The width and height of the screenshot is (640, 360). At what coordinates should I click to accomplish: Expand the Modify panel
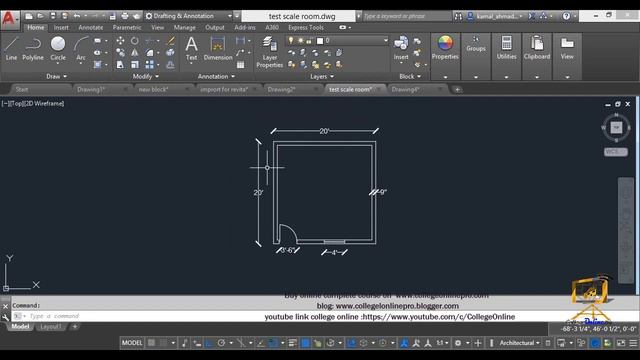pos(146,76)
